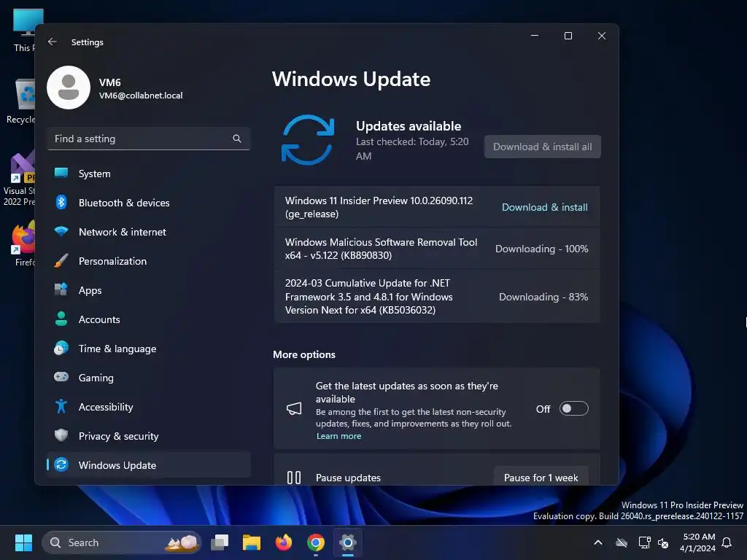Click the Windows Update page heading
This screenshot has height=560, width=747.
click(351, 79)
